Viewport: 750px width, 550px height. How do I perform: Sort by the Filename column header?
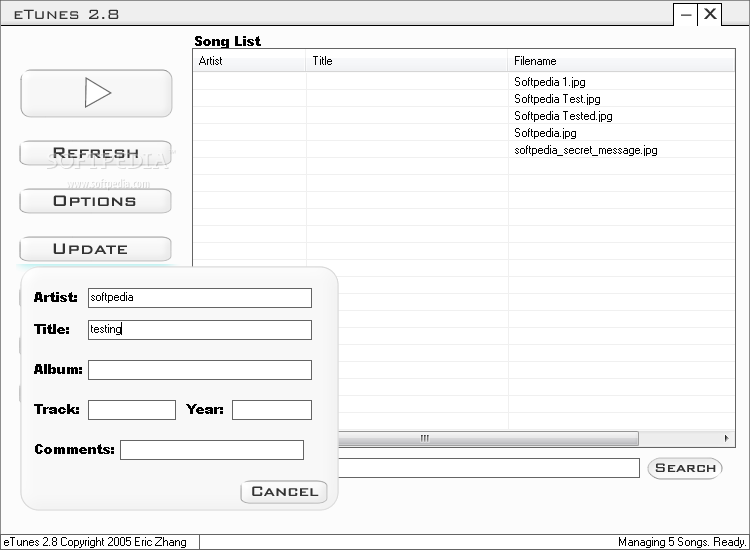coord(621,61)
